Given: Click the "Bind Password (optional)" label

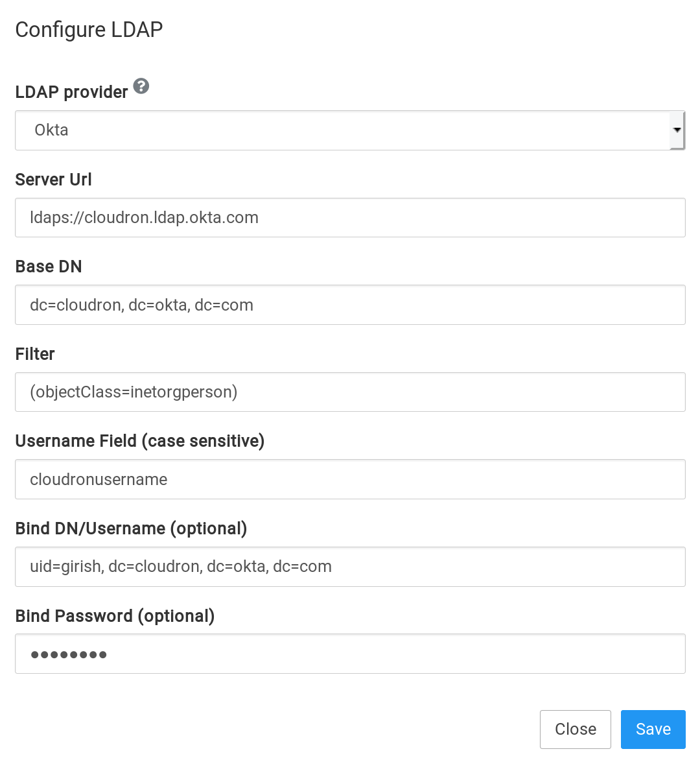Looking at the screenshot, I should (x=115, y=616).
